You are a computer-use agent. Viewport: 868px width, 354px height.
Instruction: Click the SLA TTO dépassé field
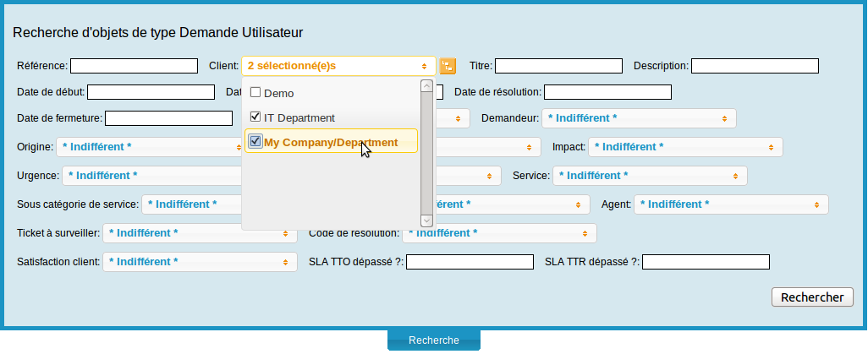click(x=470, y=262)
